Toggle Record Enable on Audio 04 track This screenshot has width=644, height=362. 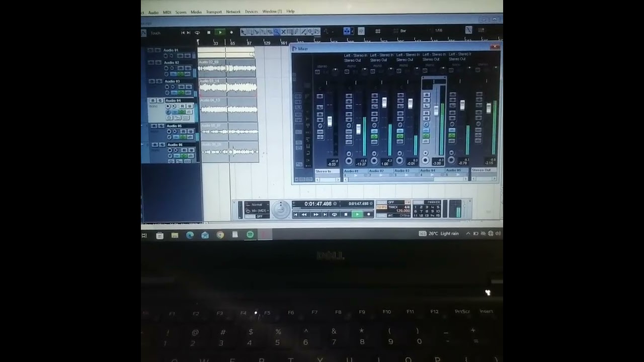(x=168, y=106)
